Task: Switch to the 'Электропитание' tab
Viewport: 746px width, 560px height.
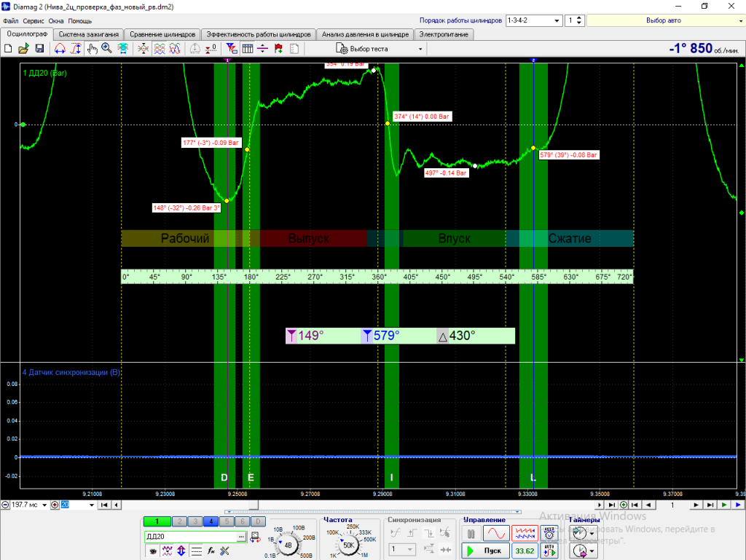Action: 444,34
